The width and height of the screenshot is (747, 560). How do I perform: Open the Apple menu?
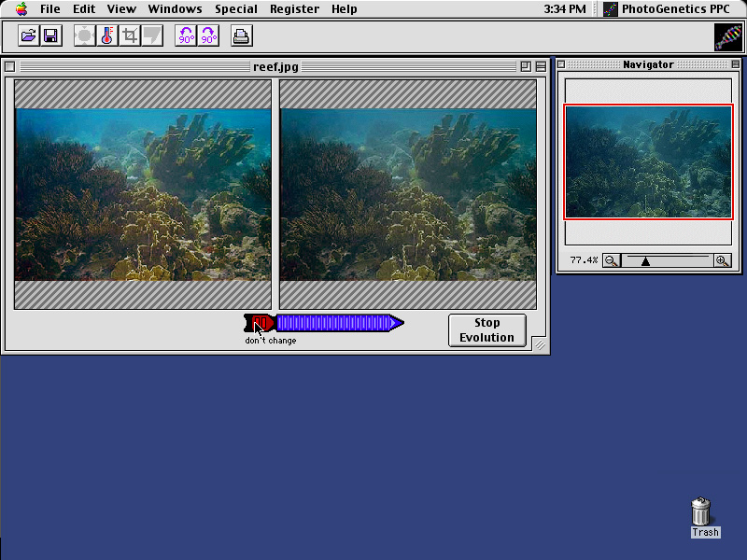(21, 9)
